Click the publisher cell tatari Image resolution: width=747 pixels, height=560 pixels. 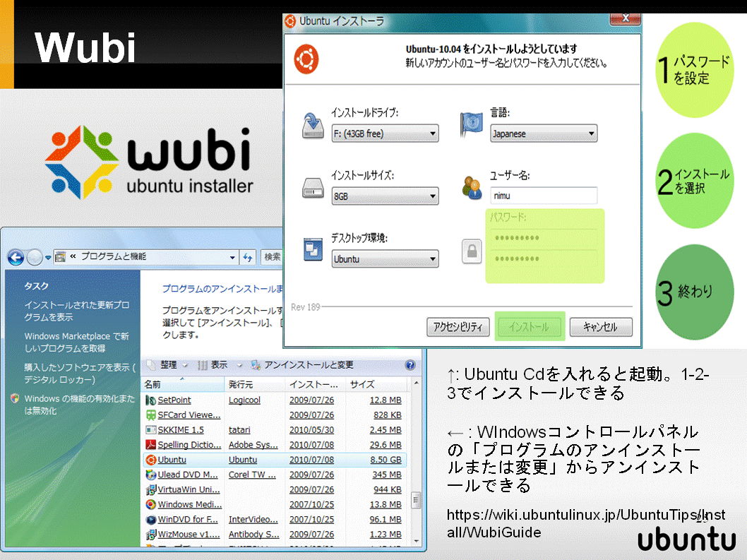point(239,430)
